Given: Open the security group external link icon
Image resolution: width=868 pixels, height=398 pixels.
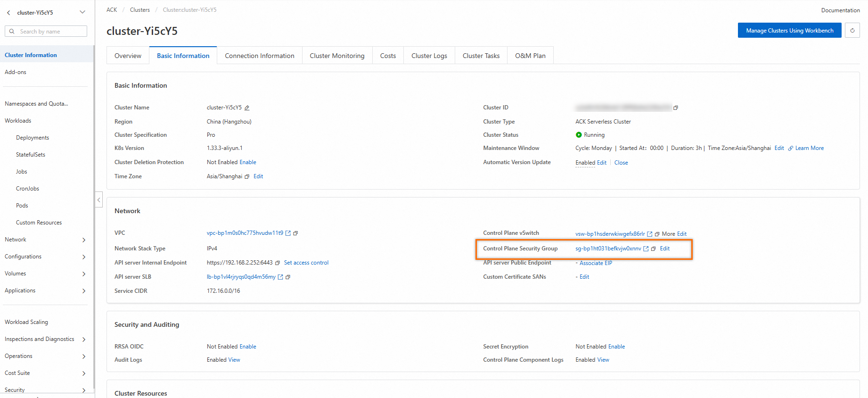Looking at the screenshot, I should click(x=646, y=249).
